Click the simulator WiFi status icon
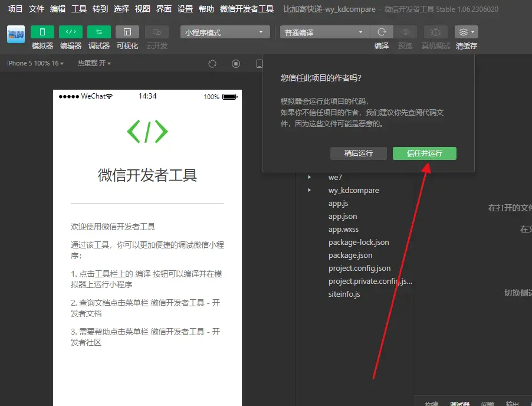The width and height of the screenshot is (532, 406). (x=109, y=96)
